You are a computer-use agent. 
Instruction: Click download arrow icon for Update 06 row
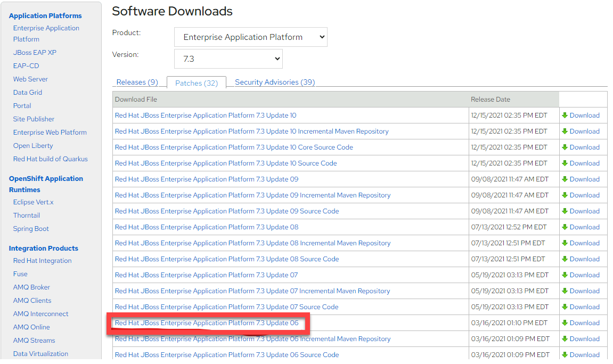coord(565,323)
